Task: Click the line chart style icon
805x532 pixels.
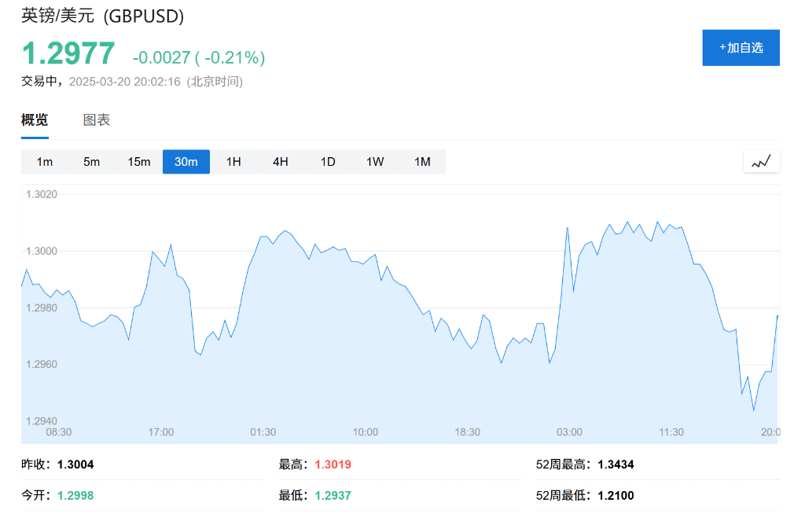Action: [761, 162]
